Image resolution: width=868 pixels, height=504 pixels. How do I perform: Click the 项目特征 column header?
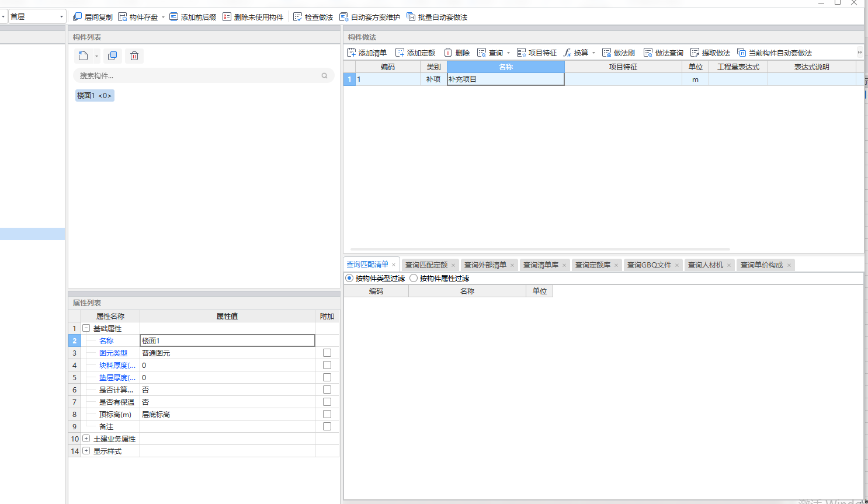coord(623,67)
